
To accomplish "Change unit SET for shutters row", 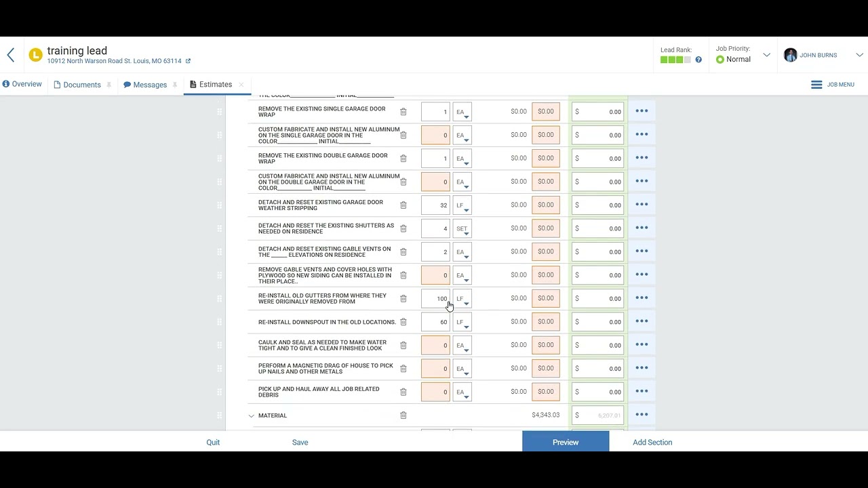I will (x=462, y=228).
